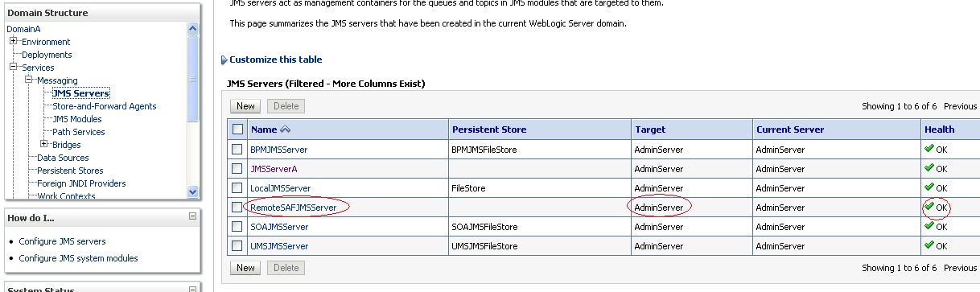Open Store-and-Forward Agents tree item
The height and width of the screenshot is (292, 980).
[105, 106]
